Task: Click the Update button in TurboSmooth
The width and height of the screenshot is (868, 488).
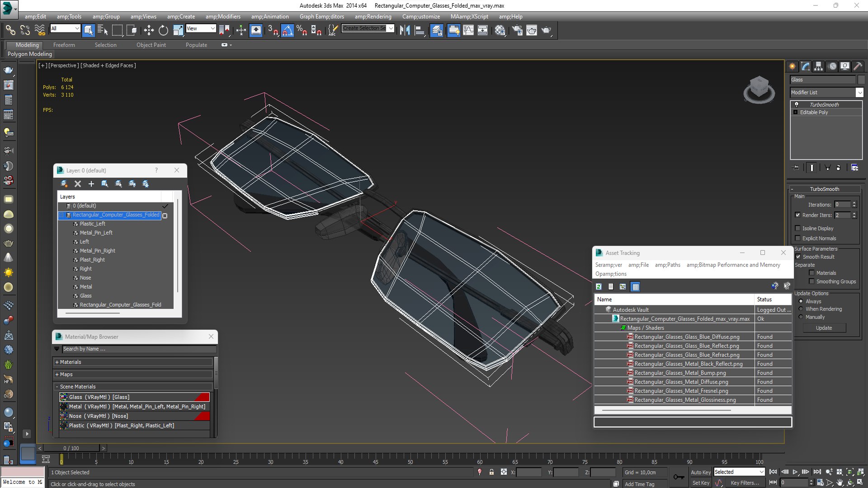Action: point(824,328)
